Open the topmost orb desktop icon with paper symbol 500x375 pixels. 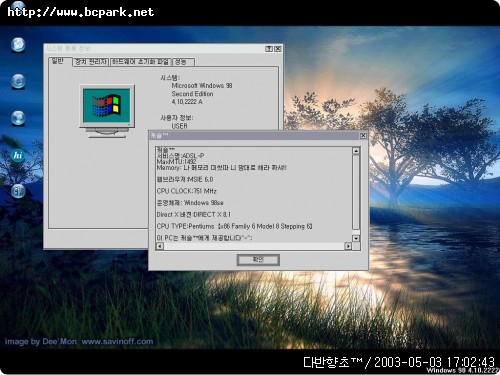(18, 45)
